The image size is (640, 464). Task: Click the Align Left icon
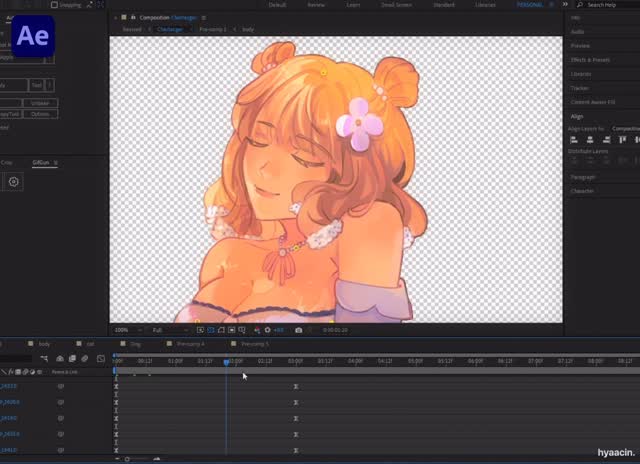pos(574,140)
